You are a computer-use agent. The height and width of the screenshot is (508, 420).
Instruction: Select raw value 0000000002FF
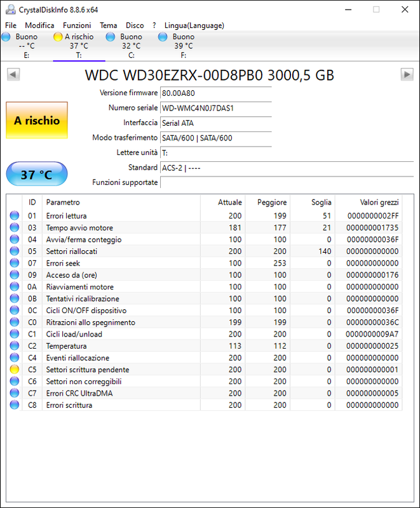click(x=373, y=216)
